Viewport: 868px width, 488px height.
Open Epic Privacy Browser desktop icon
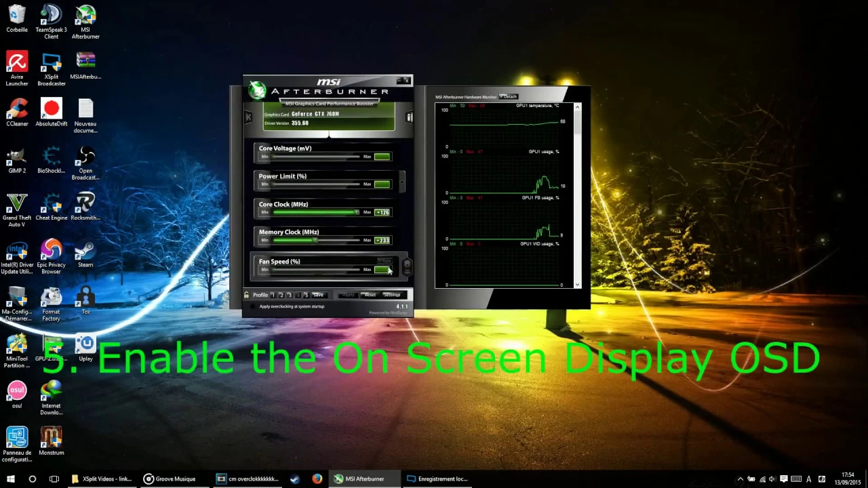click(x=52, y=257)
